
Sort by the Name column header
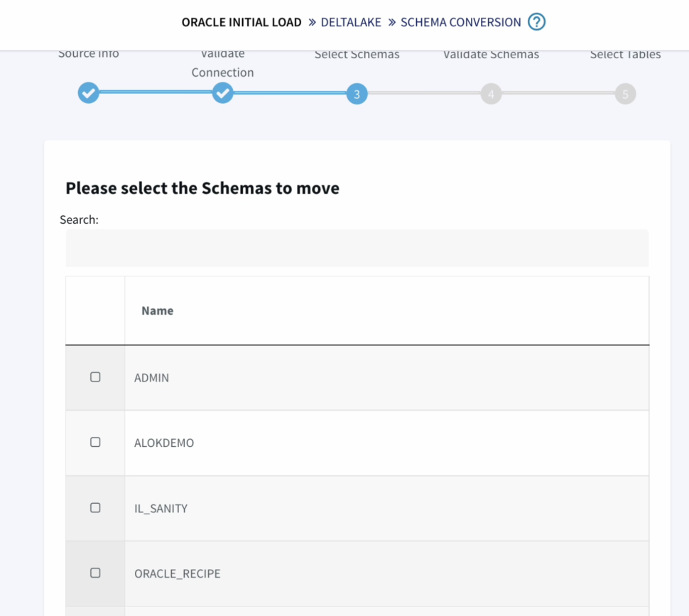[158, 310]
